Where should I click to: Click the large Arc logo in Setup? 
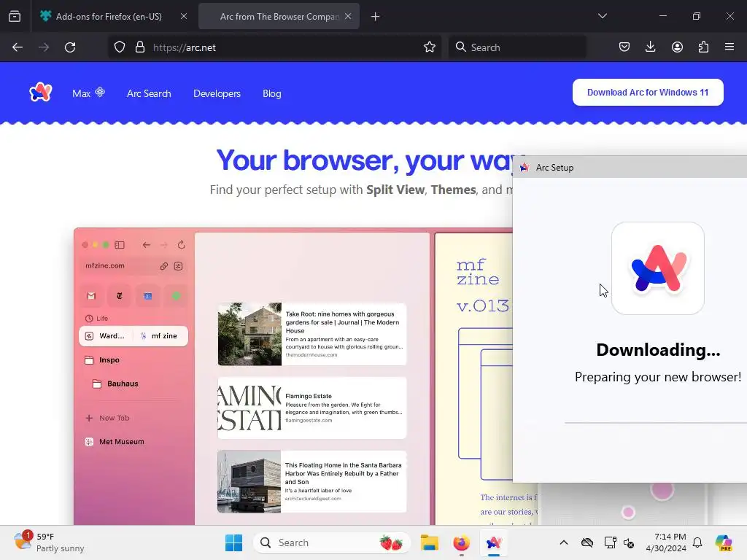point(658,268)
